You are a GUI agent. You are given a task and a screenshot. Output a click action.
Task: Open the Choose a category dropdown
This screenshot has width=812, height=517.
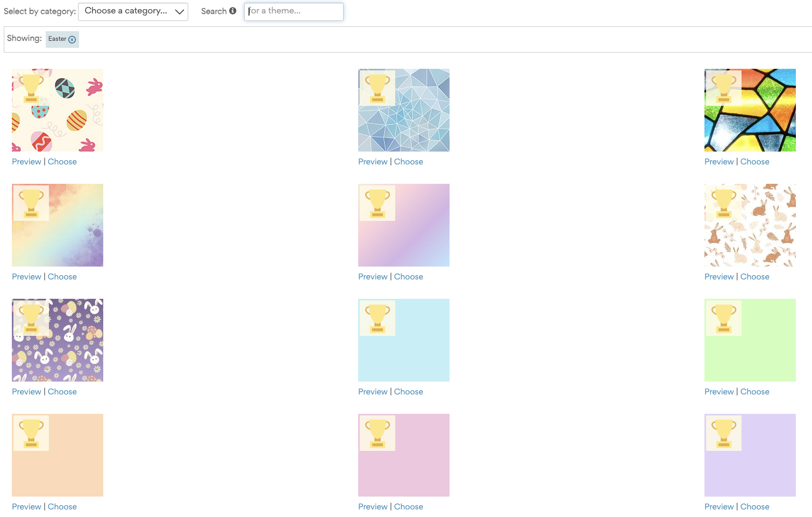pos(133,11)
